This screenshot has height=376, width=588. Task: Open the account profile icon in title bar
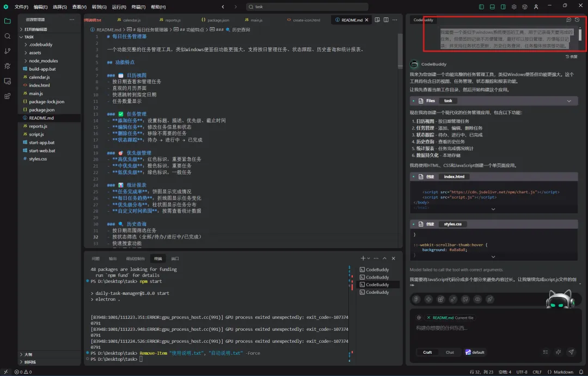click(536, 7)
